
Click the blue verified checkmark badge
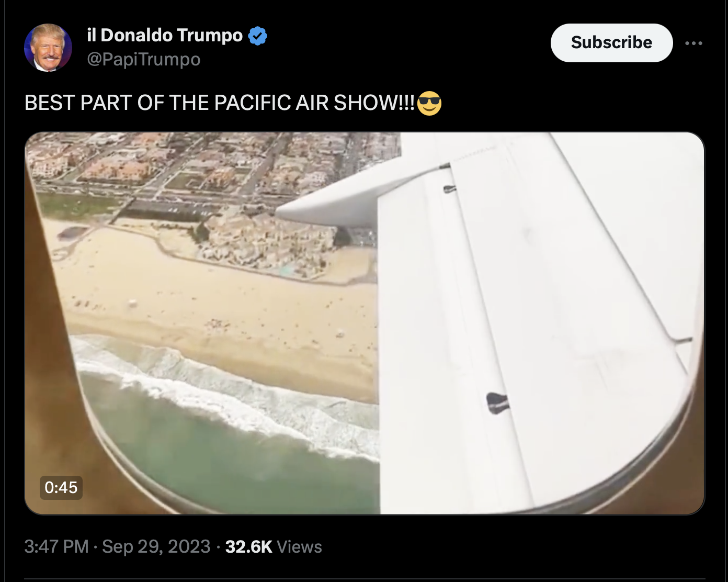(257, 36)
